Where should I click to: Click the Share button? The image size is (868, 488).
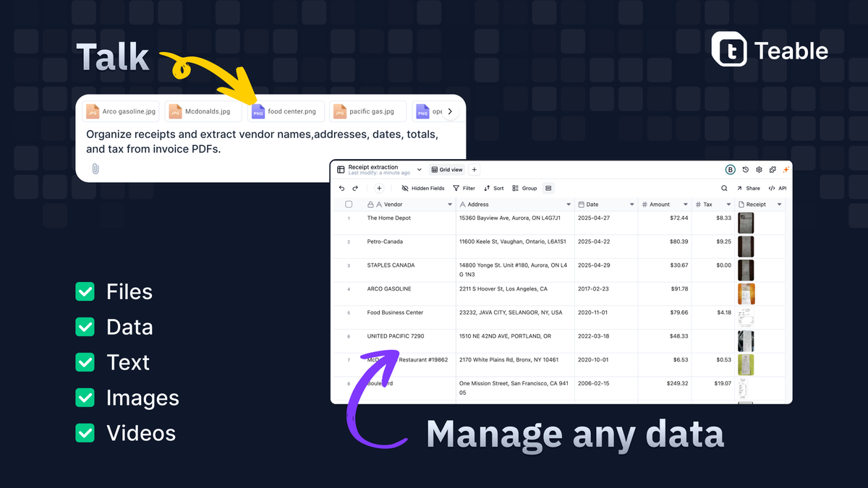(x=750, y=188)
